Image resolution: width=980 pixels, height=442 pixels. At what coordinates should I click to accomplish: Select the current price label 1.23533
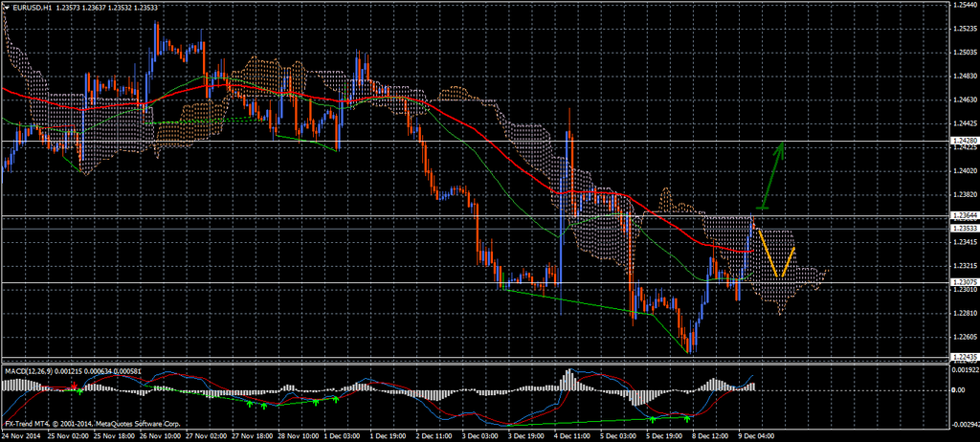(964, 228)
